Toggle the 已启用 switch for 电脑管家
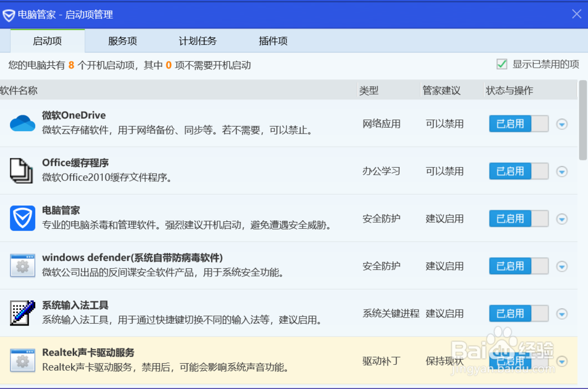The image size is (588, 389). [519, 218]
